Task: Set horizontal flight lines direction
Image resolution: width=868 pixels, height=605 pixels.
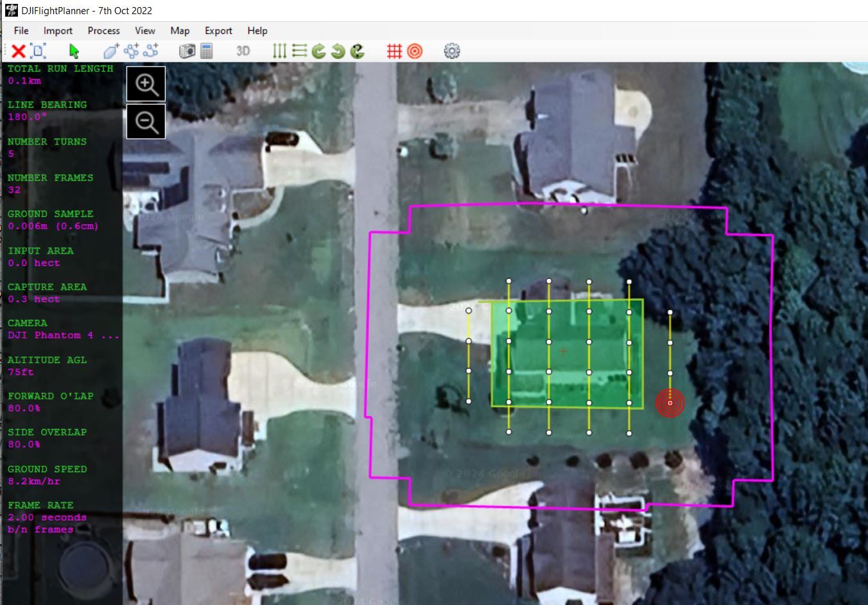Action: (299, 51)
